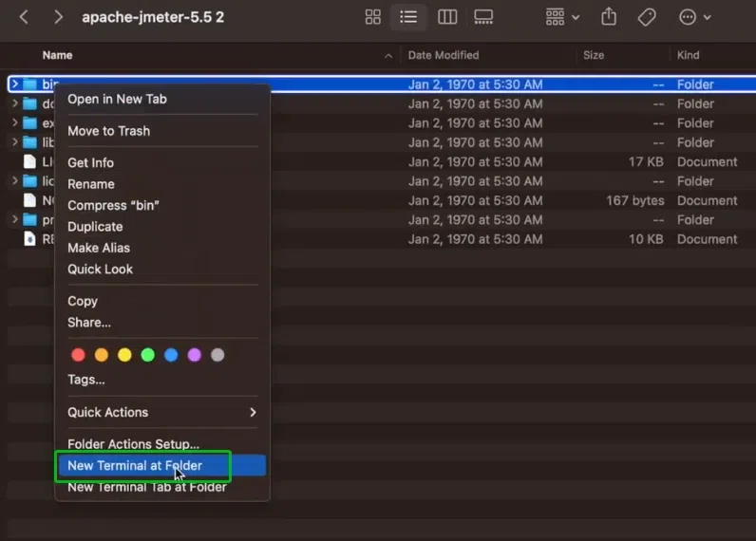Screen dimensions: 756x541
Task: Select the 10 KB document file icon
Action: (29, 239)
